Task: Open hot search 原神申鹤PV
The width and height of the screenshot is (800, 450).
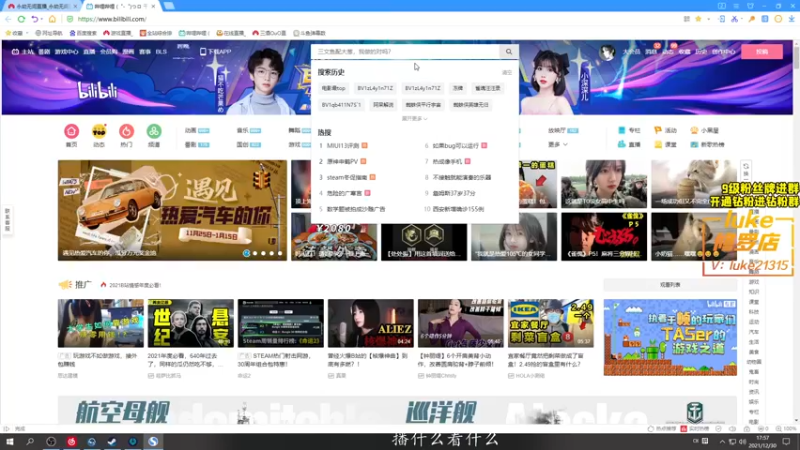Action: pyautogui.click(x=342, y=161)
